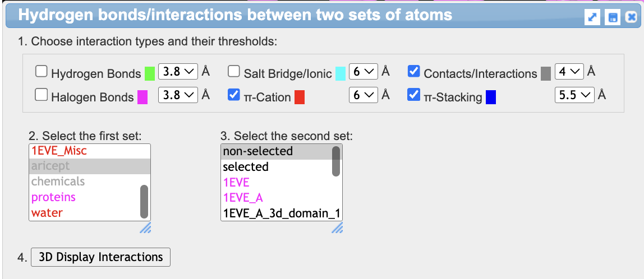Click the first set list scrollbar
644x279 pixels.
144,202
